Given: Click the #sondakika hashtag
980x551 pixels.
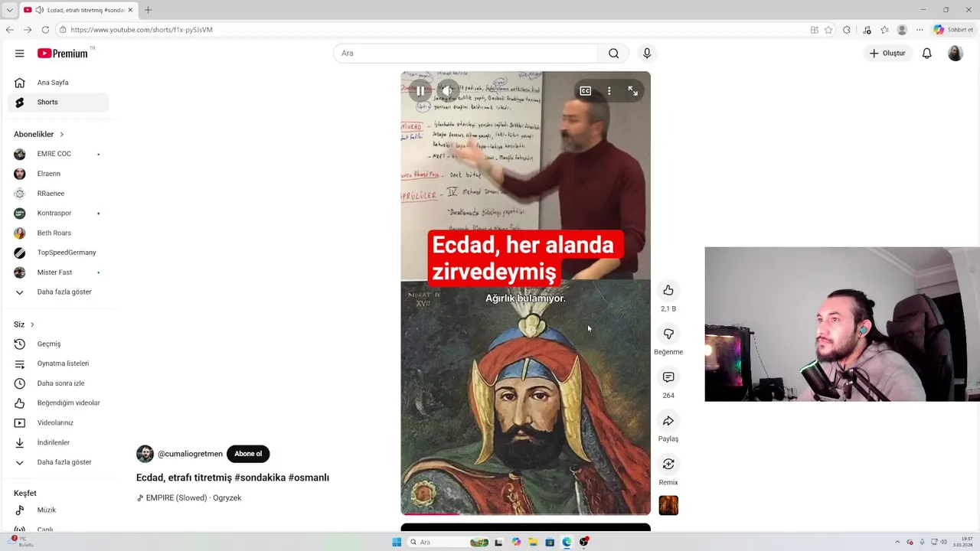Looking at the screenshot, I should click(x=260, y=478).
